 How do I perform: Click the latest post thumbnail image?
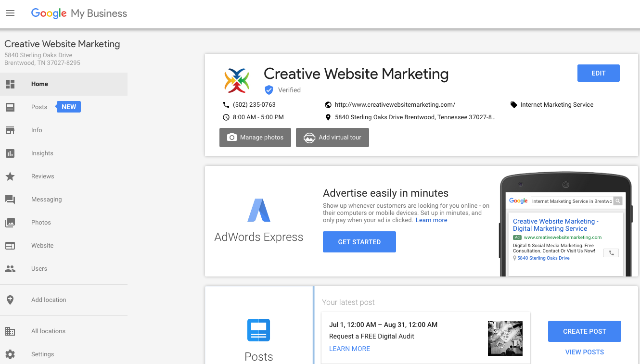pos(505,339)
